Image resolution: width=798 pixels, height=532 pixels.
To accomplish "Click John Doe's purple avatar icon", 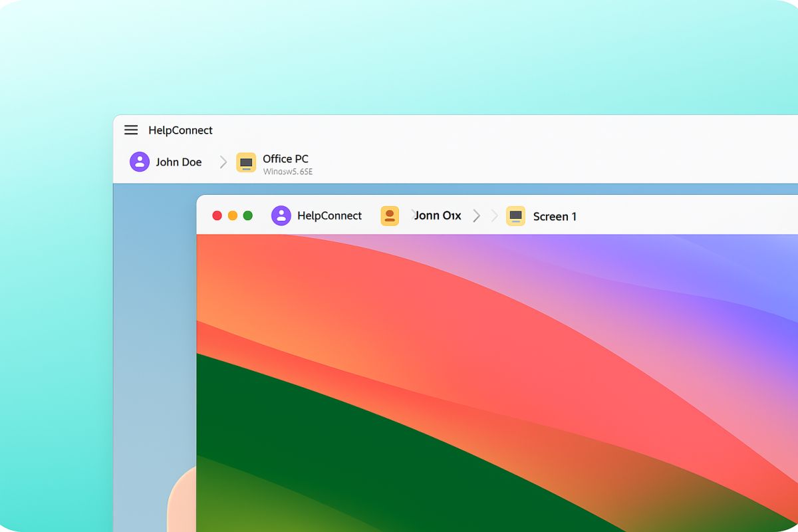I will (x=140, y=162).
